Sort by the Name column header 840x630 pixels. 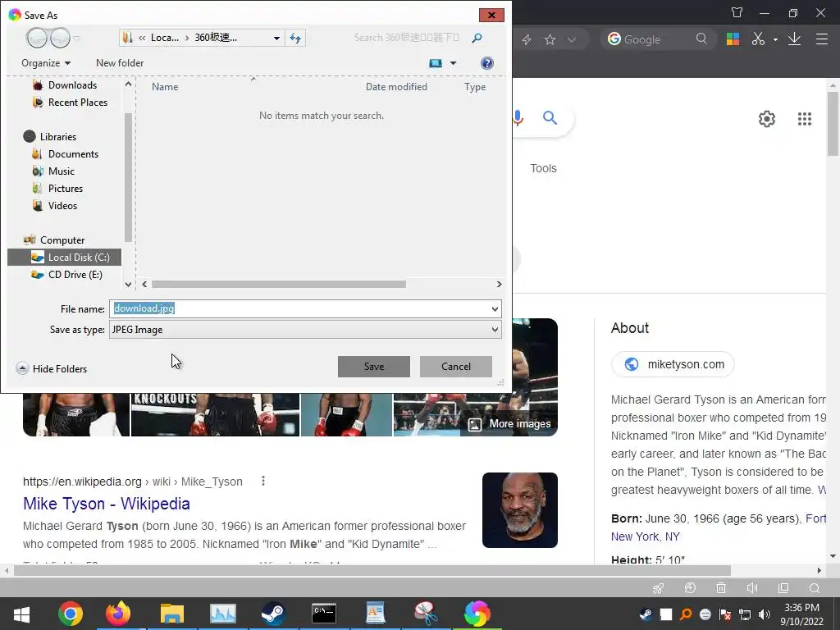click(165, 87)
